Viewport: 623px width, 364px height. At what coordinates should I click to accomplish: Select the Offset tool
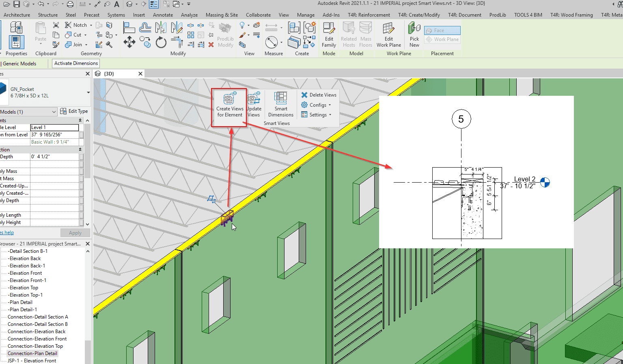click(x=145, y=28)
